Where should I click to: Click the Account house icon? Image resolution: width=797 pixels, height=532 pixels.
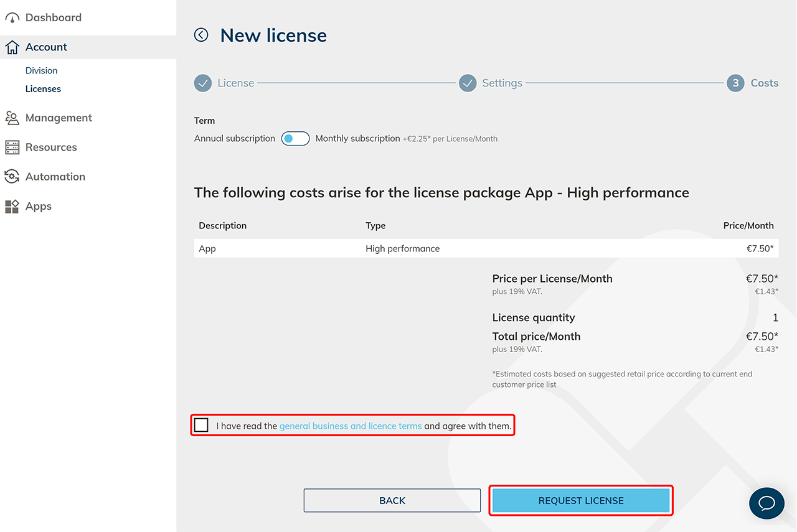click(12, 47)
